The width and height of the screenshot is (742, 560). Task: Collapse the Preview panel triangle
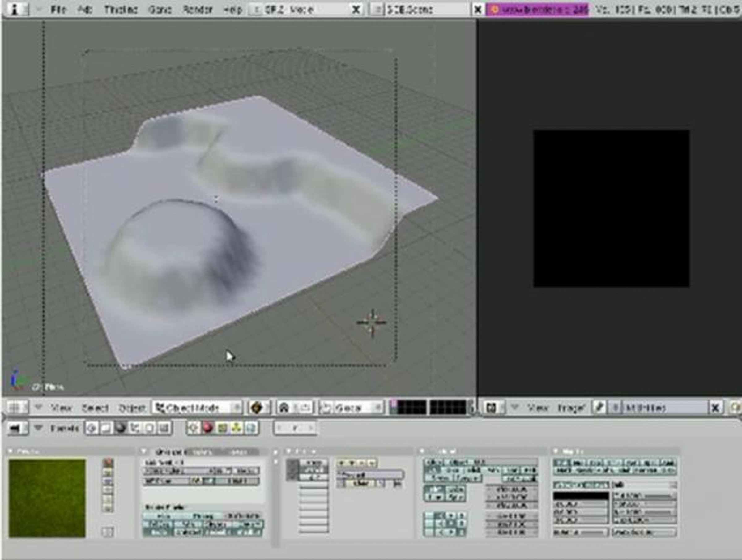[x=11, y=451]
